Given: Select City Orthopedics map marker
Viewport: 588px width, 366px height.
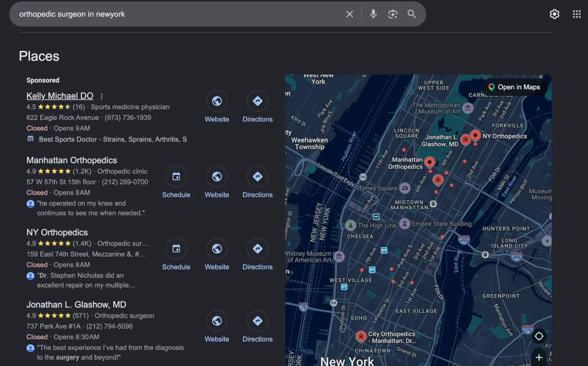Looking at the screenshot, I should (x=361, y=336).
